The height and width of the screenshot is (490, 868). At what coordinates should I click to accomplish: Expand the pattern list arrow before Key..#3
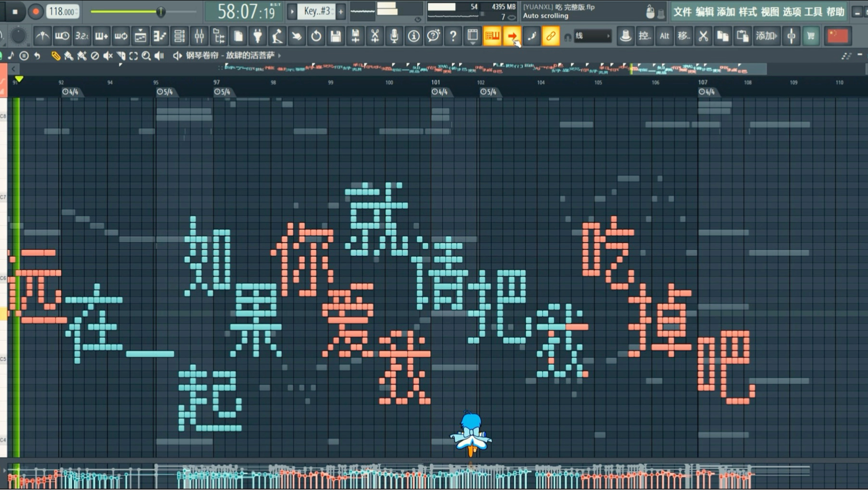tap(292, 12)
